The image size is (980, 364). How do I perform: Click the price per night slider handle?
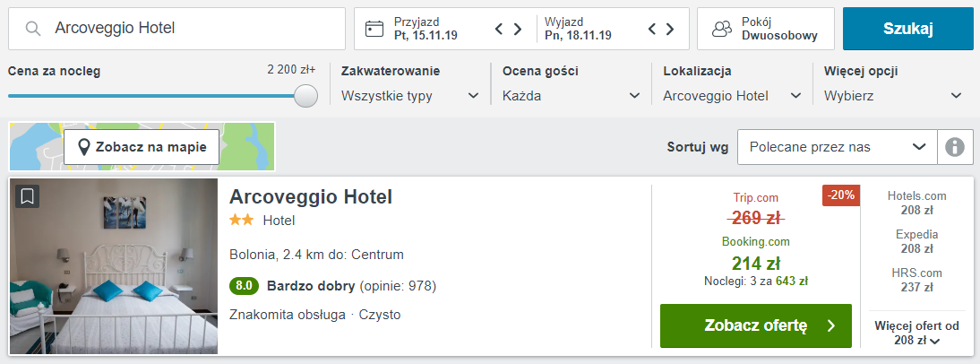[x=305, y=96]
